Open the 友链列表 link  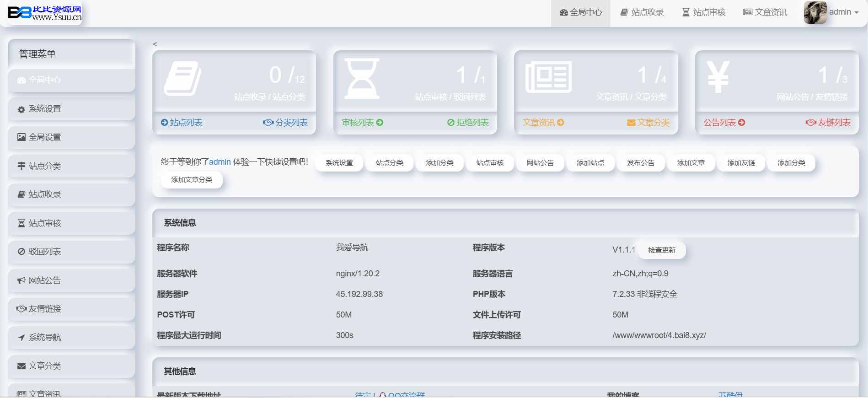coord(828,123)
